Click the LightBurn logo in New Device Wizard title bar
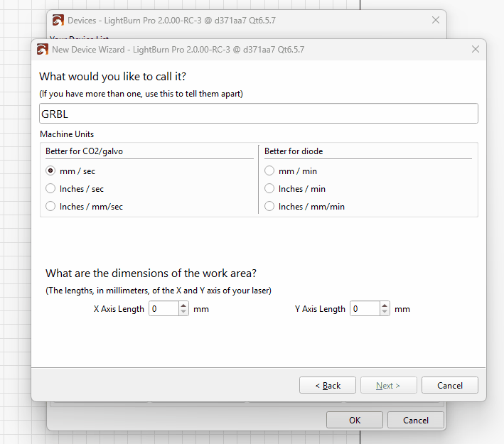 [43, 50]
